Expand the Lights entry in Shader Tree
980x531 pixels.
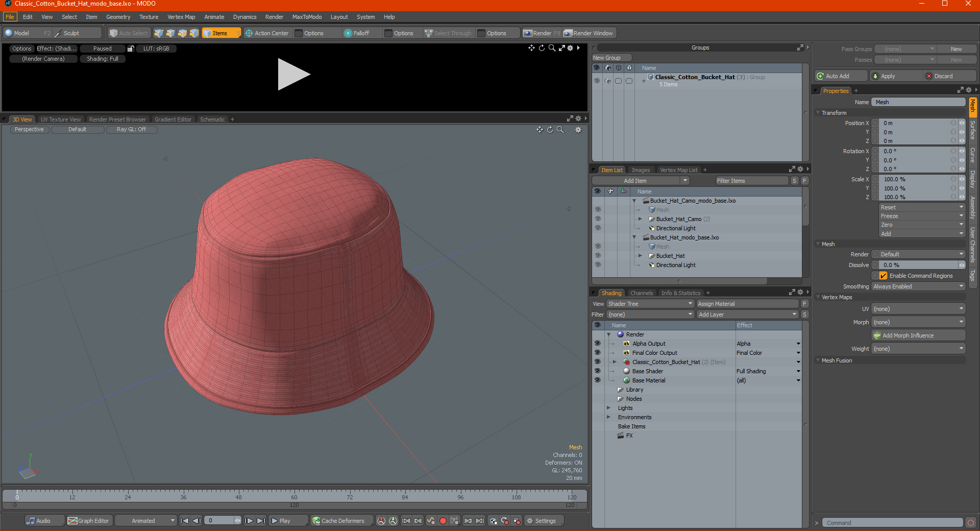click(608, 408)
